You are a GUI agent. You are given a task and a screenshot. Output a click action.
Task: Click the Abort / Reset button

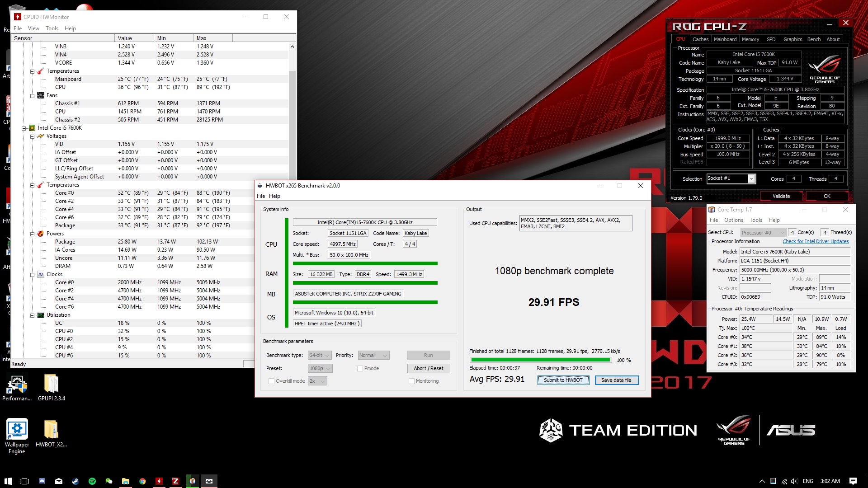pos(429,368)
